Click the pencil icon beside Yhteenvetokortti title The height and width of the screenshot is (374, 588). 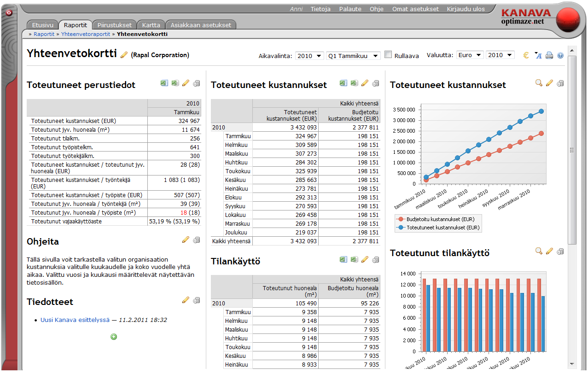click(x=124, y=55)
